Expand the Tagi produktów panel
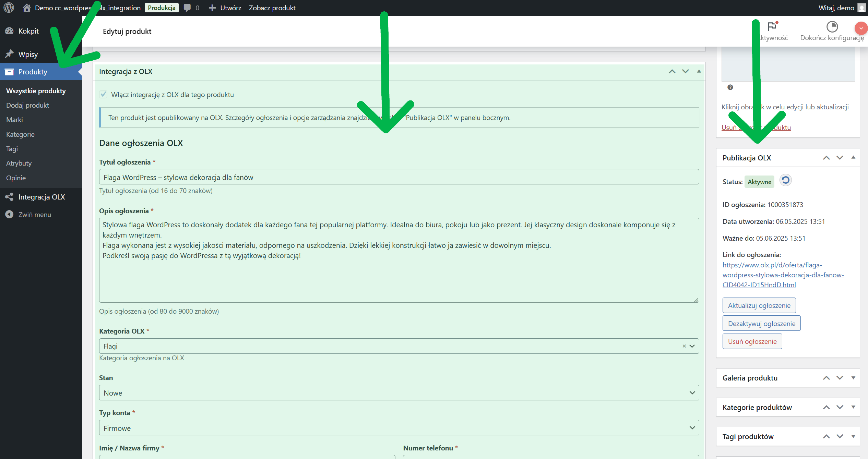The width and height of the screenshot is (868, 459). coord(853,436)
